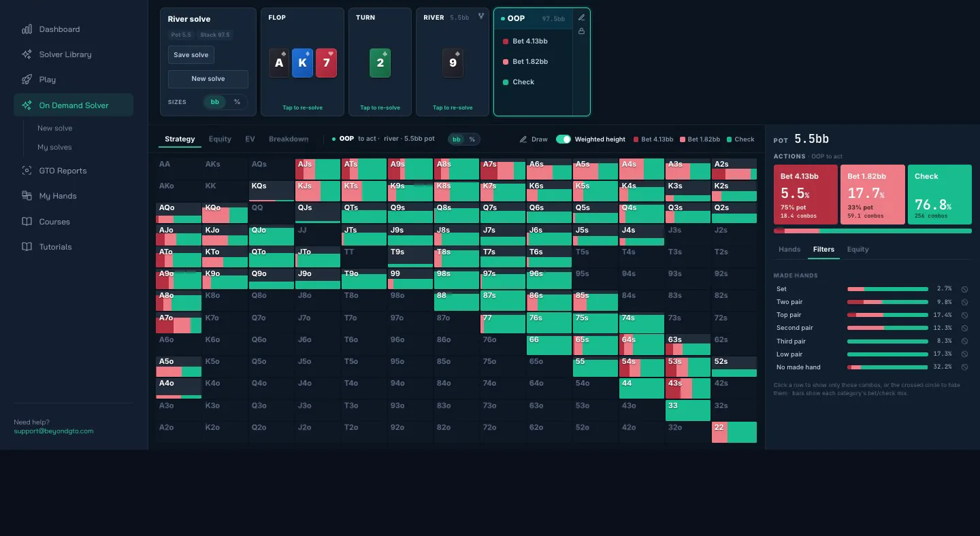
Task: Switch strategy bar unit to bb
Action: pyautogui.click(x=457, y=139)
